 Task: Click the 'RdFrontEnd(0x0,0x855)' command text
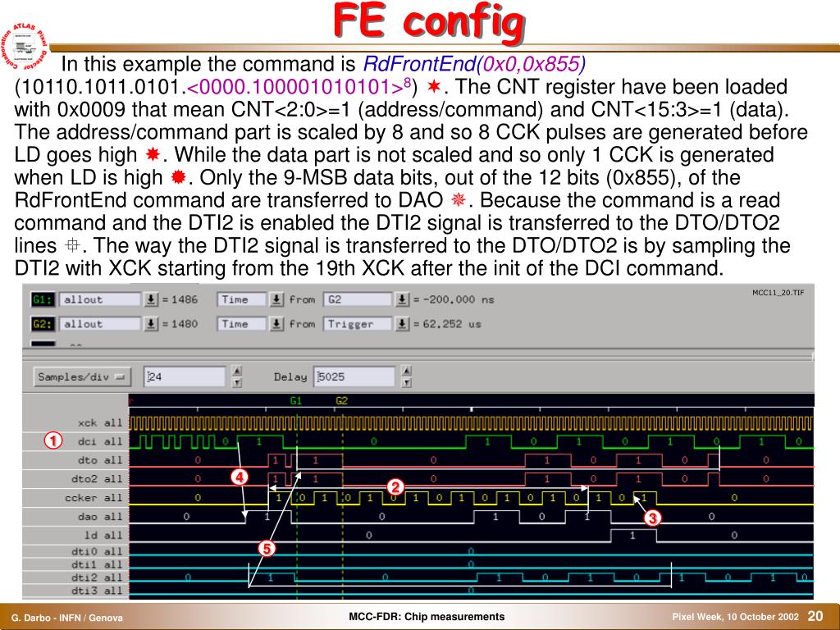pos(474,64)
